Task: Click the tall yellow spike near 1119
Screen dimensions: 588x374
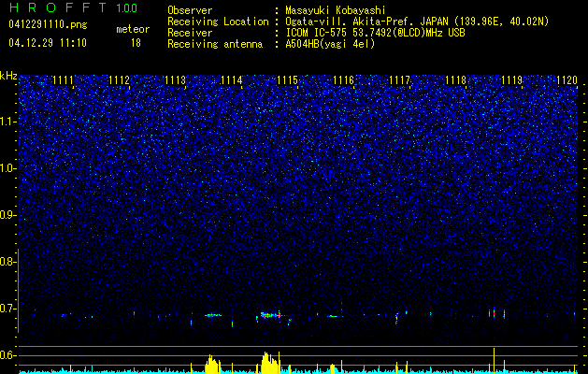Action: pos(494,361)
